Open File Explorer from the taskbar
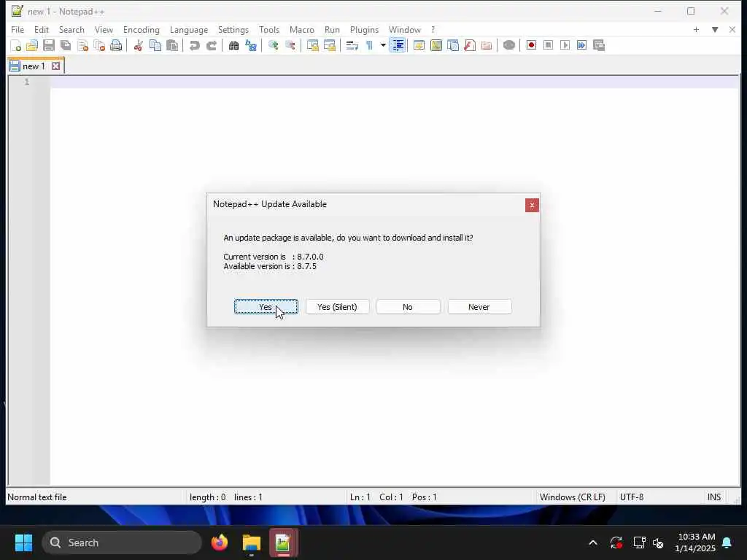 [251, 542]
